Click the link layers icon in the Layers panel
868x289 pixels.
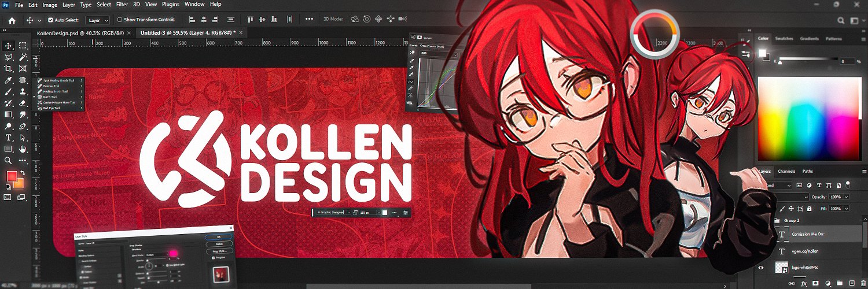[x=791, y=283]
